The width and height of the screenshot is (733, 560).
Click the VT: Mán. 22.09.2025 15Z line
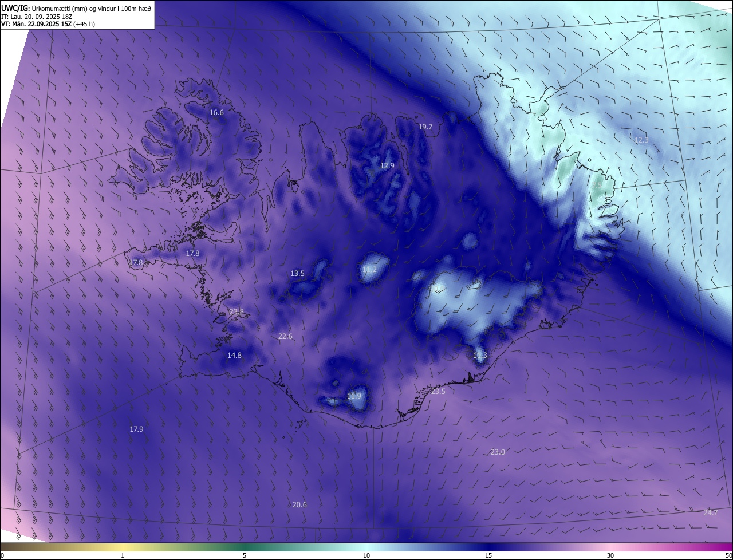click(x=48, y=24)
